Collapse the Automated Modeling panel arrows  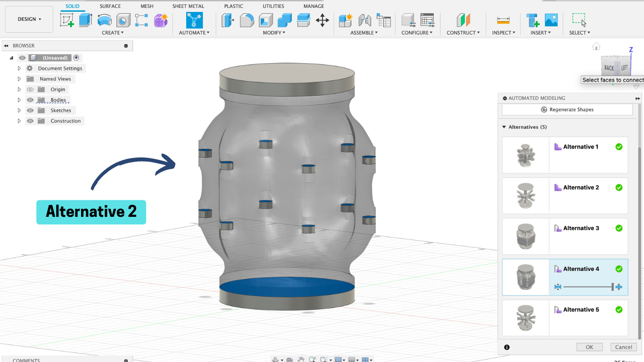(x=637, y=99)
